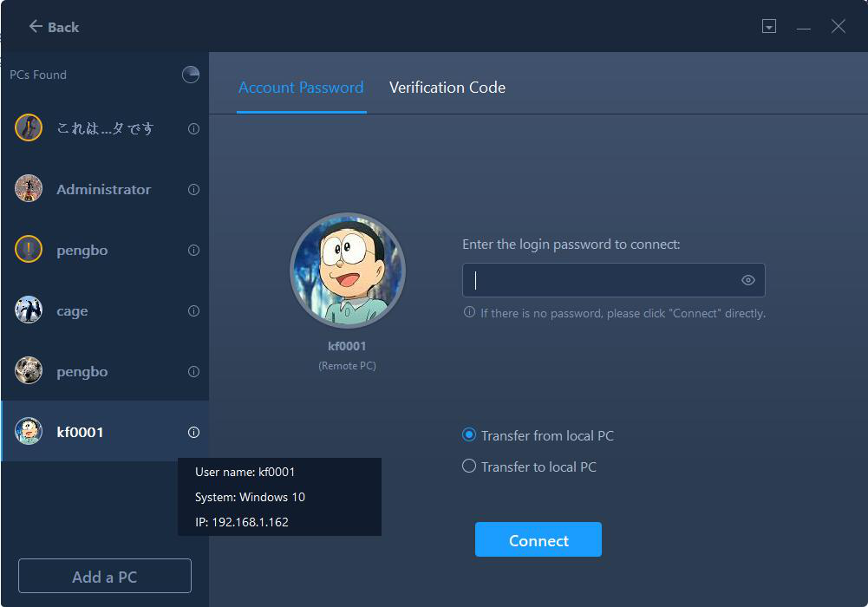Select the Administrator PC in the sidebar
868x607 pixels.
tap(104, 189)
